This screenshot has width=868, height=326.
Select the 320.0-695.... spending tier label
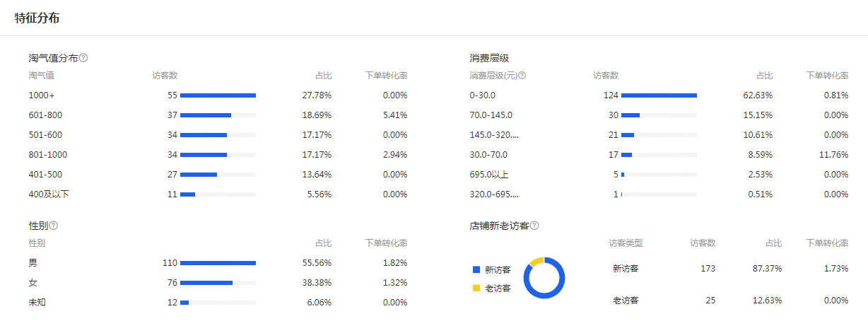[x=493, y=194]
